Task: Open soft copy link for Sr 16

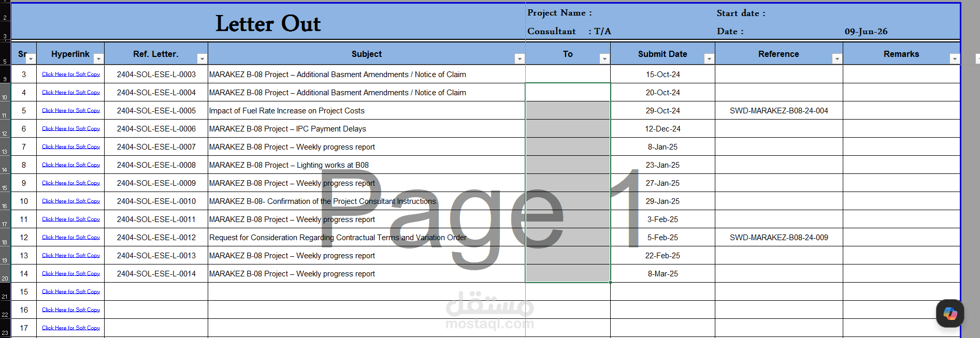Action: point(71,310)
